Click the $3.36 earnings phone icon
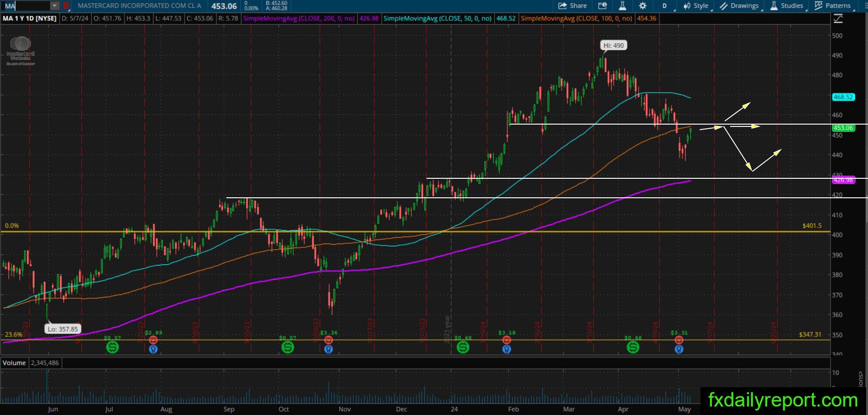Screen dimensions: 868x415 329,340
